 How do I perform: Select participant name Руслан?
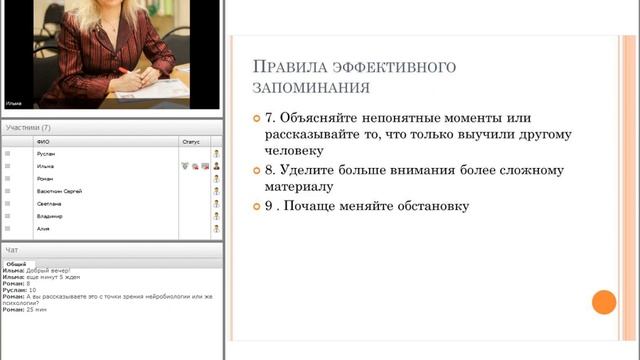(46, 154)
